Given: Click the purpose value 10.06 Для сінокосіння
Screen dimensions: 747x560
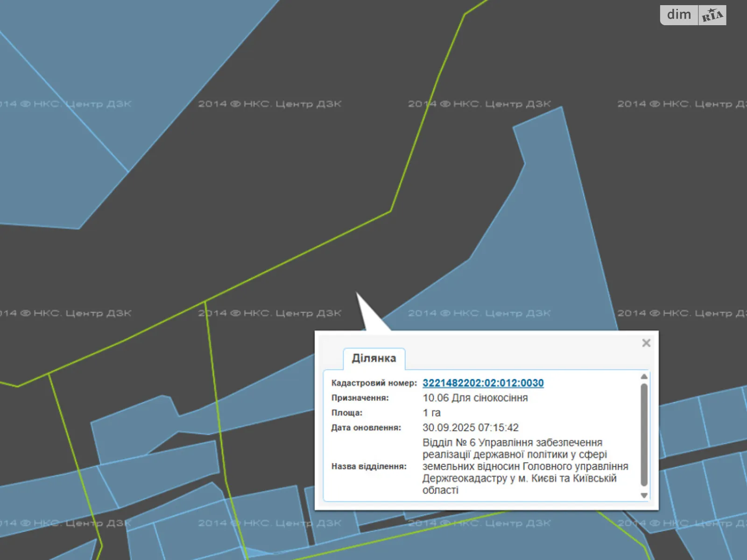Looking at the screenshot, I should point(475,398).
